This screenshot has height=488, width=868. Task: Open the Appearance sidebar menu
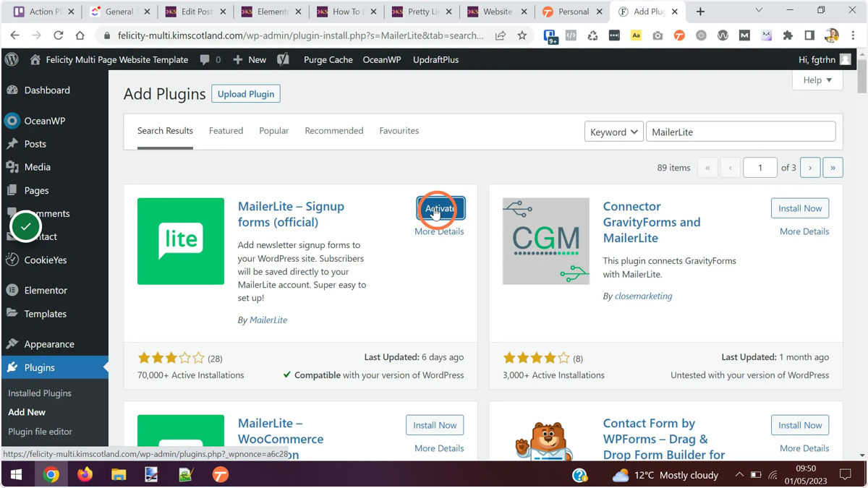click(54, 344)
